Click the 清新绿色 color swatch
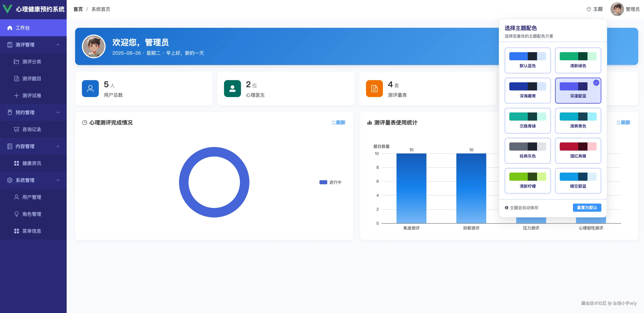Image resolution: width=644 pixels, height=313 pixels. coord(578,56)
